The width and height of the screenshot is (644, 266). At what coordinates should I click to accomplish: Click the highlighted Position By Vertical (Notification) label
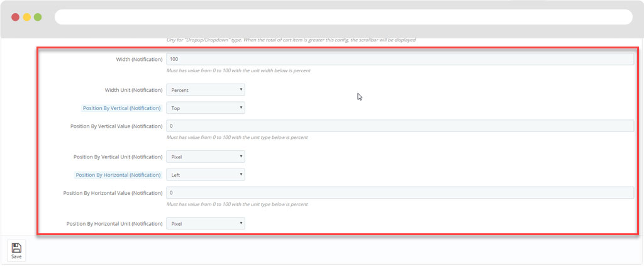(x=121, y=108)
